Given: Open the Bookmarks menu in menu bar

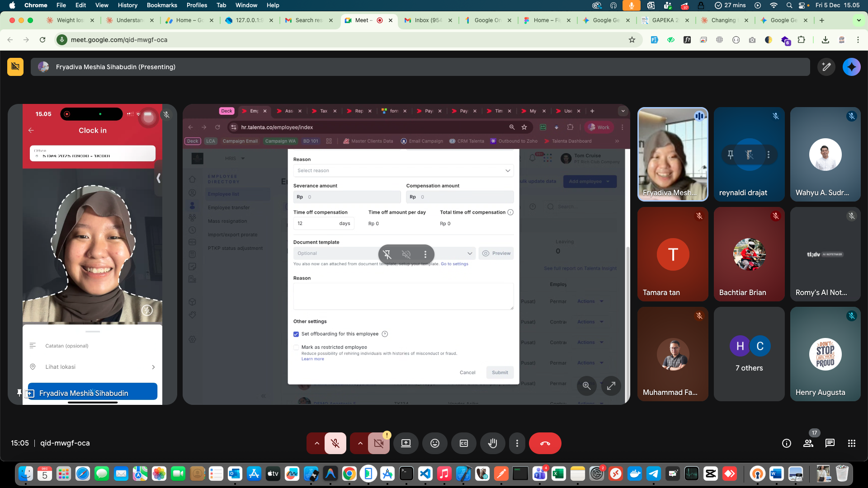Looking at the screenshot, I should pyautogui.click(x=161, y=5).
